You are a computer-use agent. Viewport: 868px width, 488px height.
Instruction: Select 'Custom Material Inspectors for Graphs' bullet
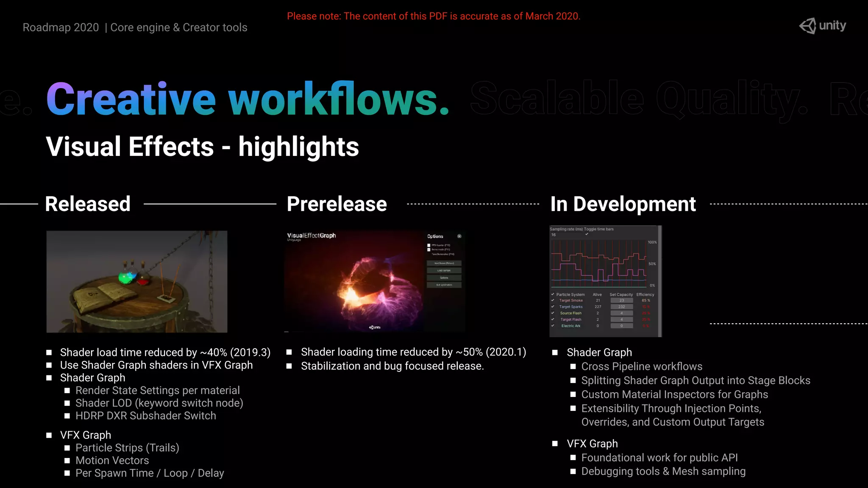[x=675, y=394]
